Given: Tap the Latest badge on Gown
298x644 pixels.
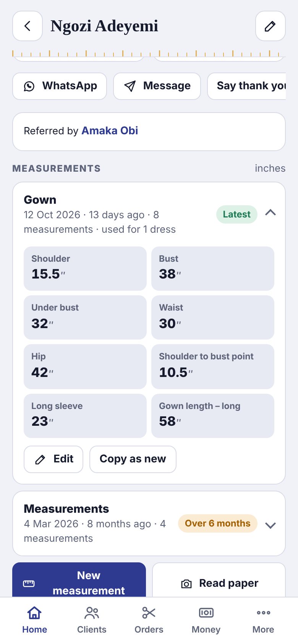Looking at the screenshot, I should click(237, 214).
